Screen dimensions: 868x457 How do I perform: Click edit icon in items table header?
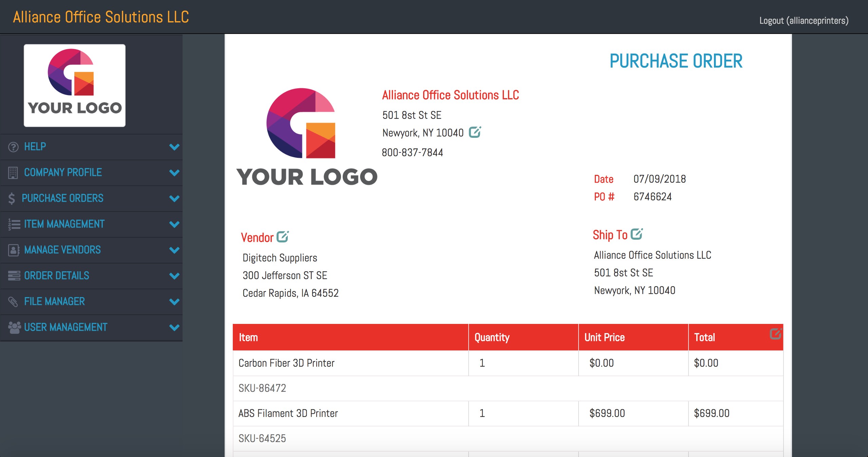point(775,334)
